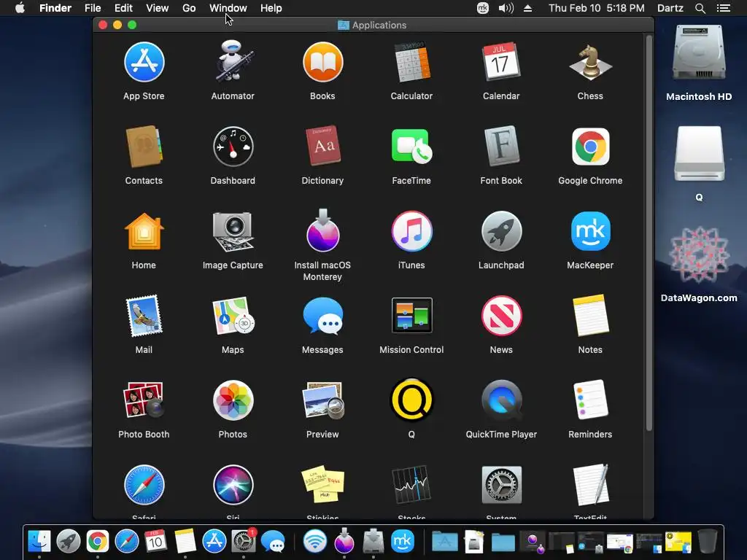The width and height of the screenshot is (747, 560).
Task: Open Font Book in Applications
Action: click(501, 146)
